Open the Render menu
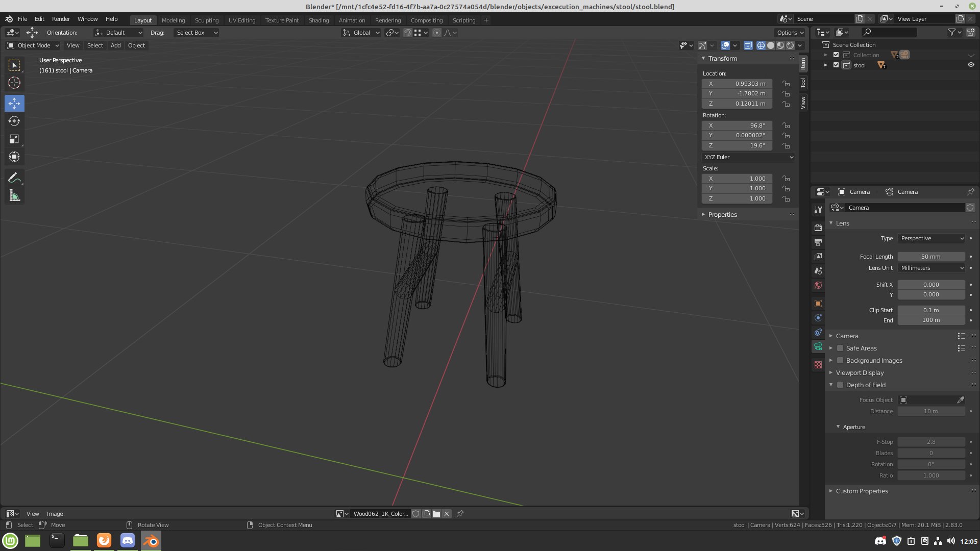980x551 pixels. click(x=61, y=19)
